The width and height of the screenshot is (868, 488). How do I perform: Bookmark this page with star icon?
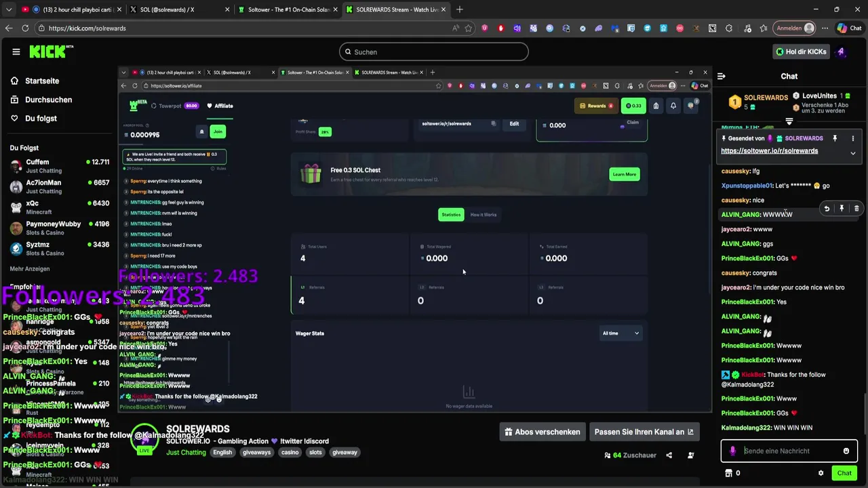click(469, 28)
